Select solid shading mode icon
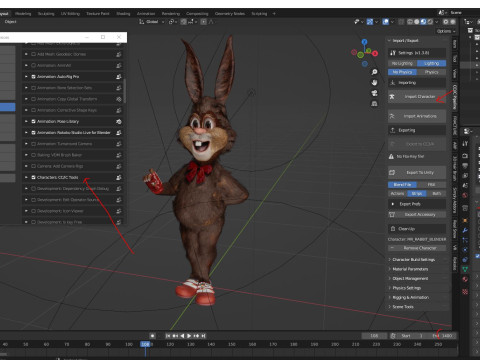This screenshot has height=360, width=480. [417, 22]
